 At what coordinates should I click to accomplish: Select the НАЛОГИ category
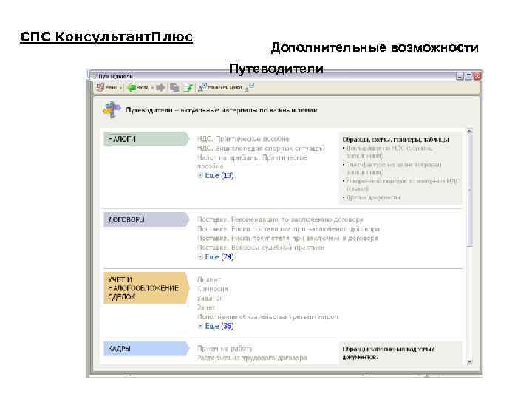pos(146,139)
